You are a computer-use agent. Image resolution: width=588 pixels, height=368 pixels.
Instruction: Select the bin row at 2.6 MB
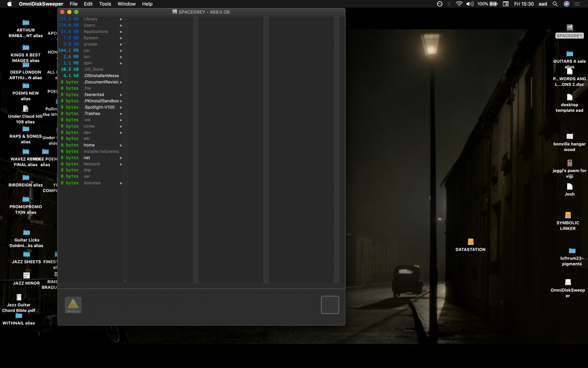pos(90,57)
